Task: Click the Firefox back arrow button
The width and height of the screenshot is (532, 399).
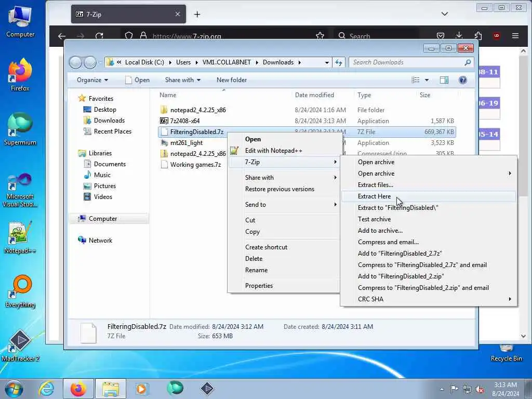Action: coord(62,36)
